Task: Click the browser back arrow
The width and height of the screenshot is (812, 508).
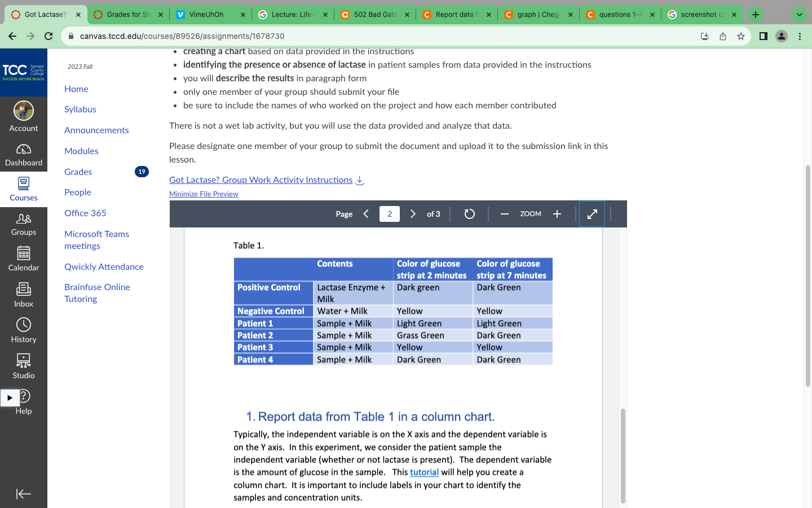Action: pos(12,36)
